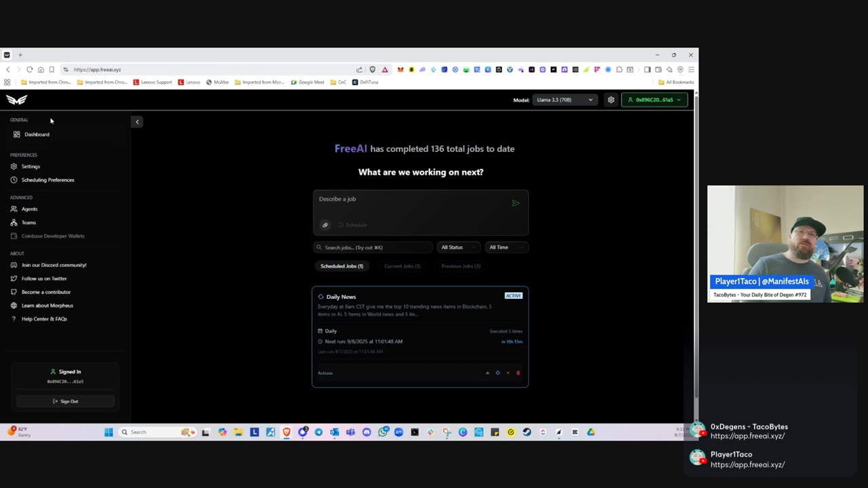The image size is (868, 488).
Task: Open Agents under Advanced
Action: pyautogui.click(x=24, y=209)
